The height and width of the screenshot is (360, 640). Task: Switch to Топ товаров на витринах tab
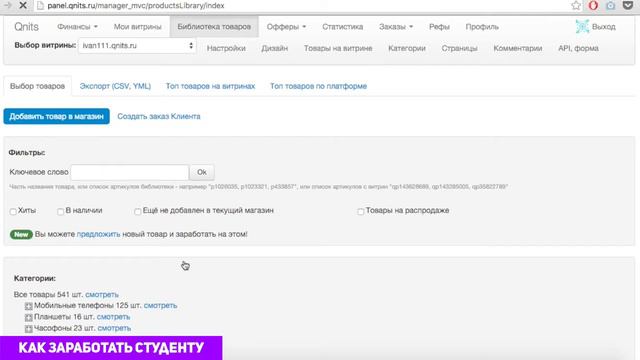210,86
